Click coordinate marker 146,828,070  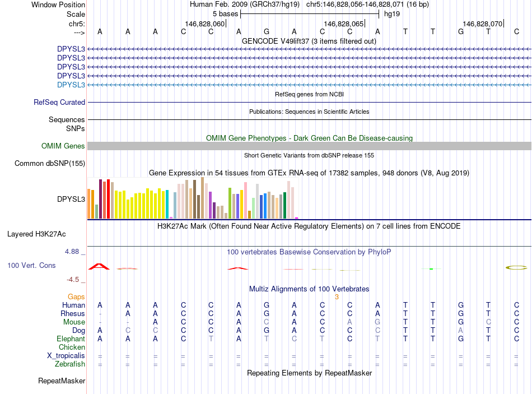[x=483, y=24]
